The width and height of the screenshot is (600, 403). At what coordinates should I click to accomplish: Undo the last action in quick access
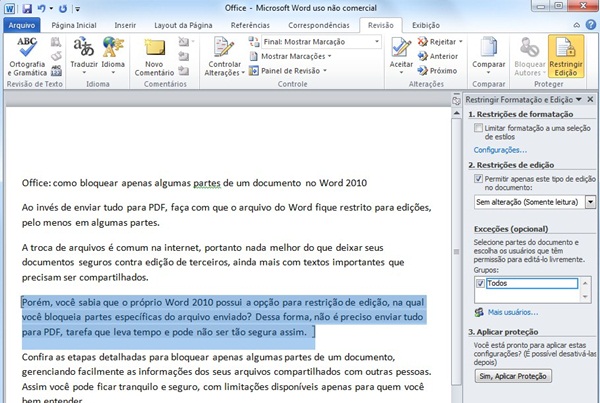[x=42, y=8]
